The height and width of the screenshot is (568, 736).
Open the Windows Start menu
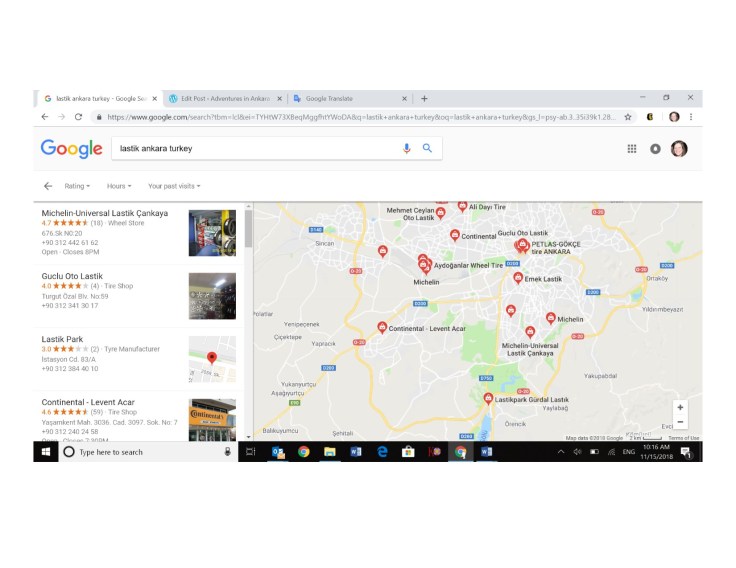click(x=46, y=452)
